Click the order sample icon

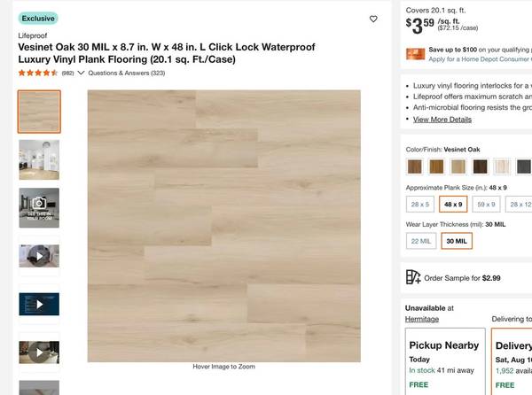pyautogui.click(x=413, y=277)
